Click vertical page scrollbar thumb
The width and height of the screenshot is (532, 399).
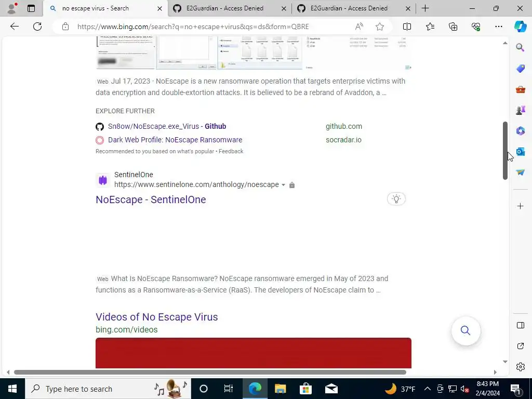[x=505, y=150]
